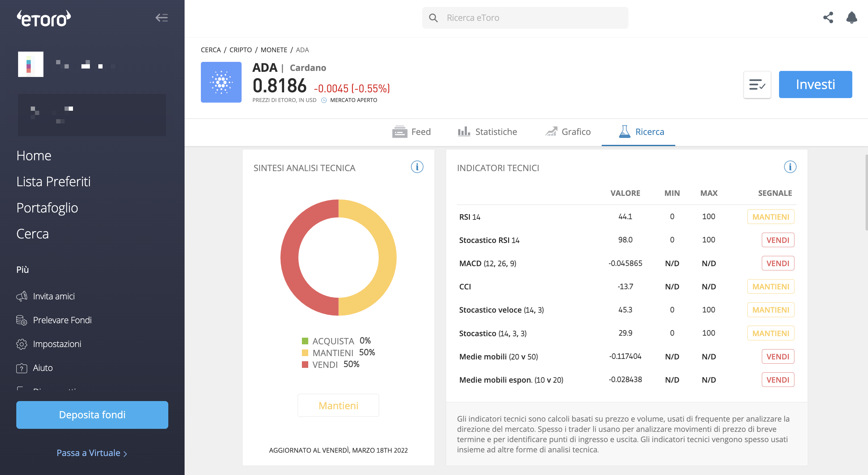Click the Investi button

point(816,84)
